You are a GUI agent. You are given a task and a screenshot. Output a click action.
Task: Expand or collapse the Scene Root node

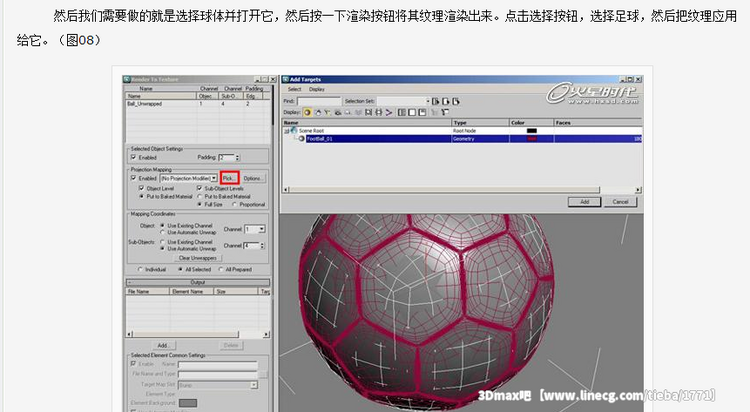287,131
